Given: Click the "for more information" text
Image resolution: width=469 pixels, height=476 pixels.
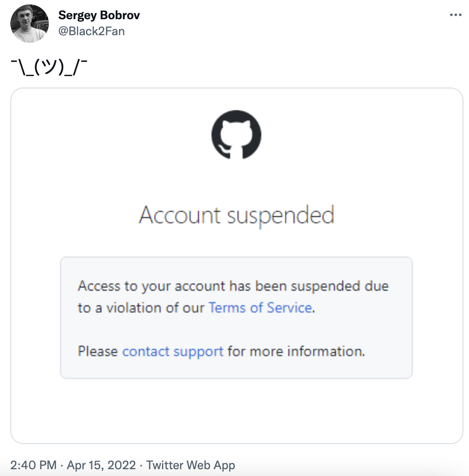Looking at the screenshot, I should pyautogui.click(x=296, y=351).
